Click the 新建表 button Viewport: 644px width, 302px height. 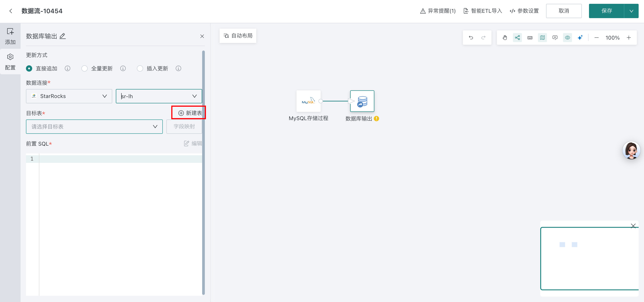coord(190,113)
